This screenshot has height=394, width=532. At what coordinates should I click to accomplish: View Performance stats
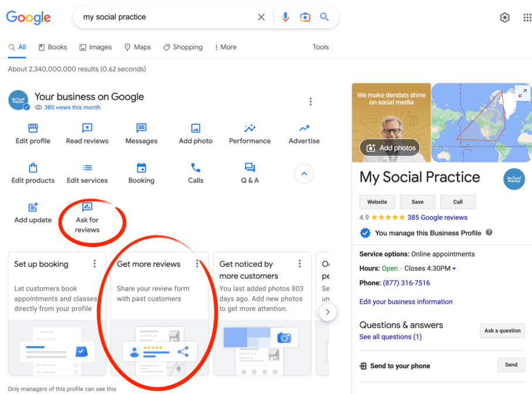tap(250, 134)
